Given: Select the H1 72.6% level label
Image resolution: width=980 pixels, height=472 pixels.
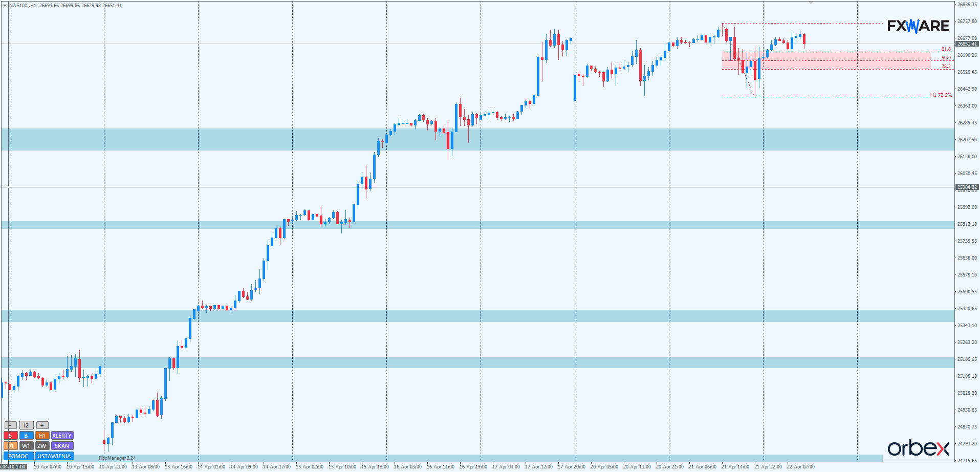Looking at the screenshot, I should click(x=941, y=95).
